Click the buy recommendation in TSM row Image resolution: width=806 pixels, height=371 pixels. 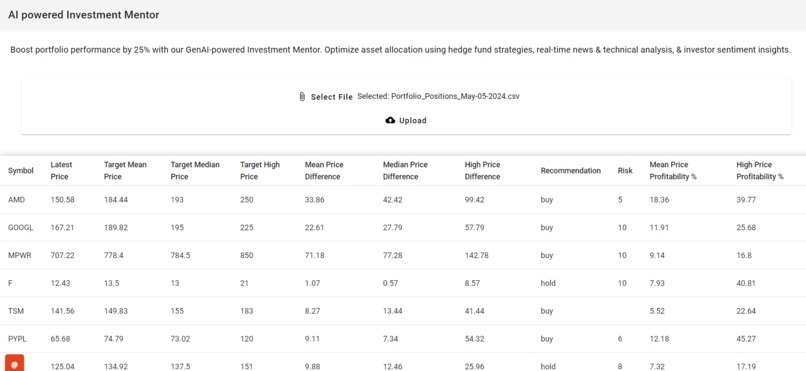coord(547,311)
